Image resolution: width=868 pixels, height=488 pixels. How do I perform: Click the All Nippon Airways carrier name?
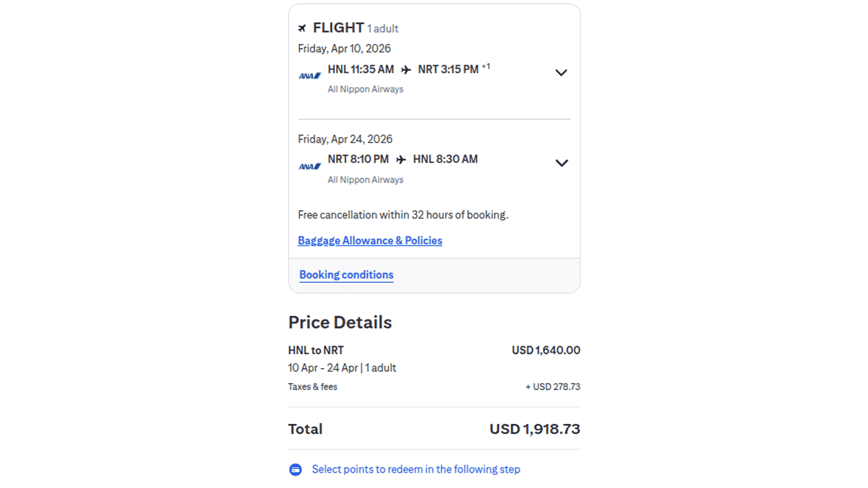pos(365,89)
